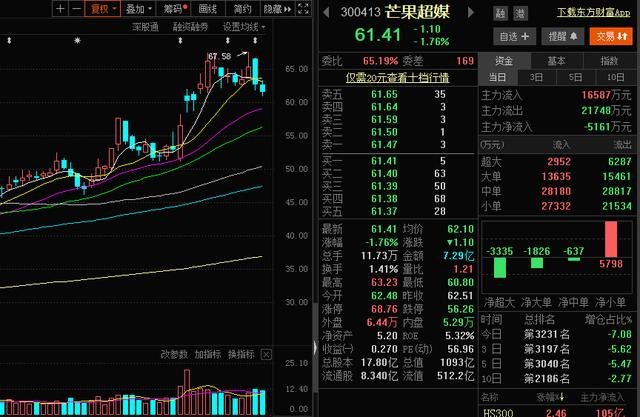
Task: Switch to the 资金 tab
Action: pos(504,61)
